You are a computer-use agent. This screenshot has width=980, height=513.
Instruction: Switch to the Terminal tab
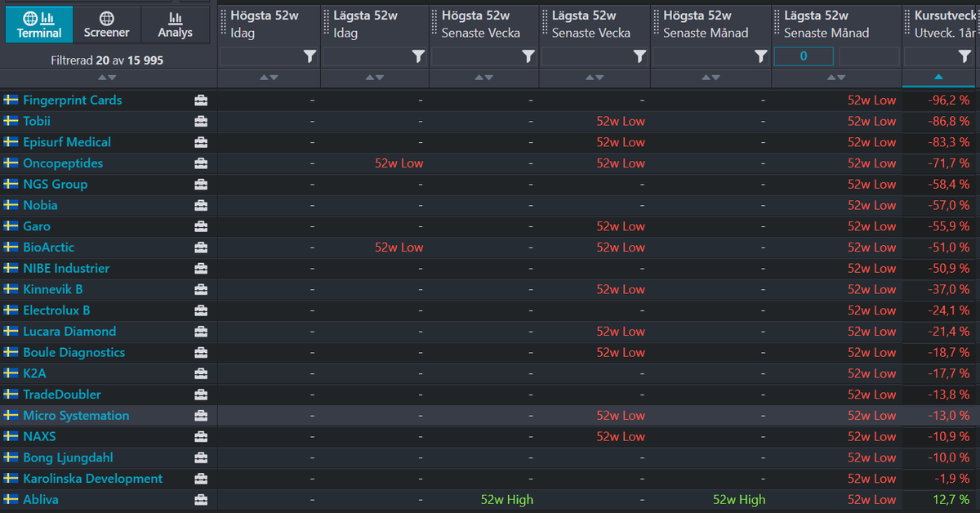[39, 25]
